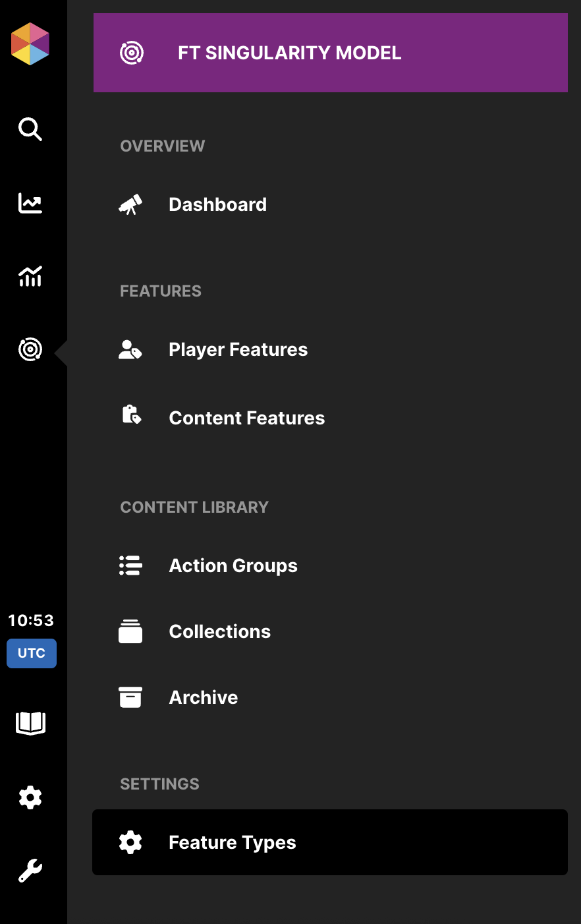Open the line chart analytics icon
Image resolution: width=581 pixels, height=924 pixels.
(30, 203)
